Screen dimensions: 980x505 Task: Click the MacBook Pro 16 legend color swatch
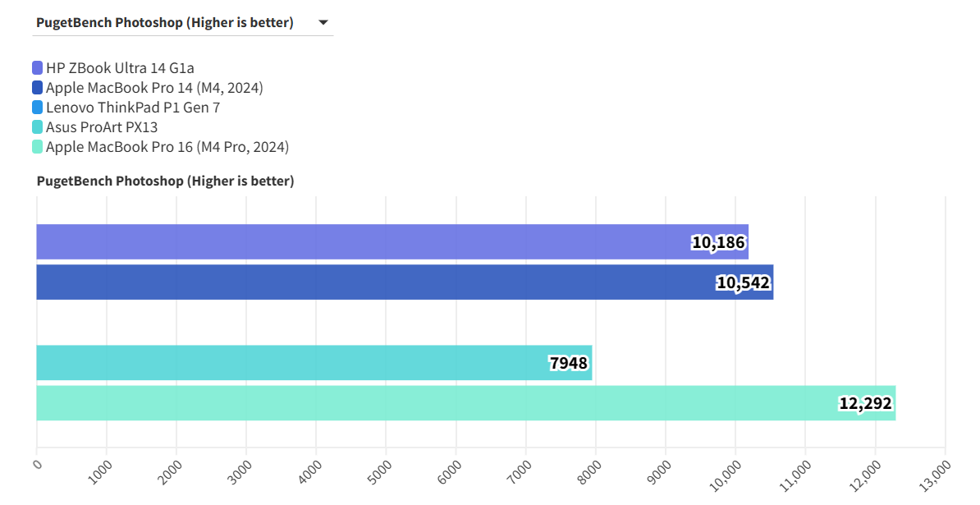click(x=38, y=147)
